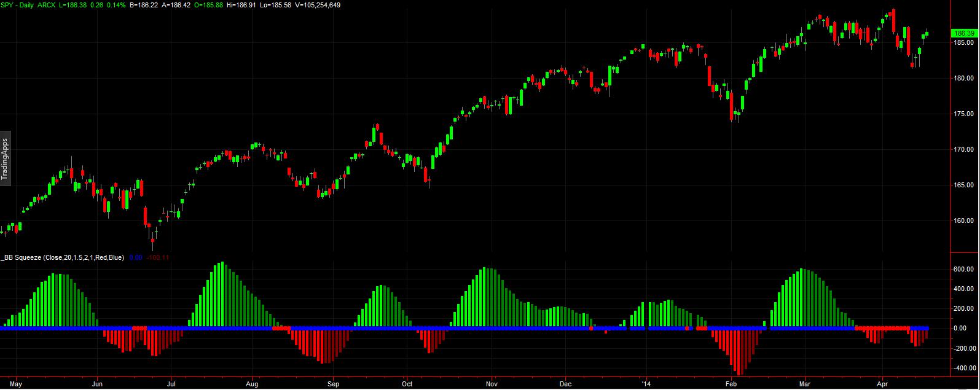Select the '14 year marker on time axis
This screenshot has height=390, width=980.
coord(645,383)
